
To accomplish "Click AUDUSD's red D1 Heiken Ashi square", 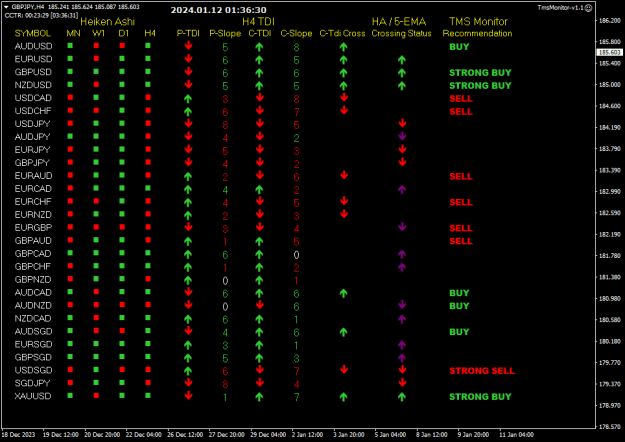I will (x=122, y=46).
